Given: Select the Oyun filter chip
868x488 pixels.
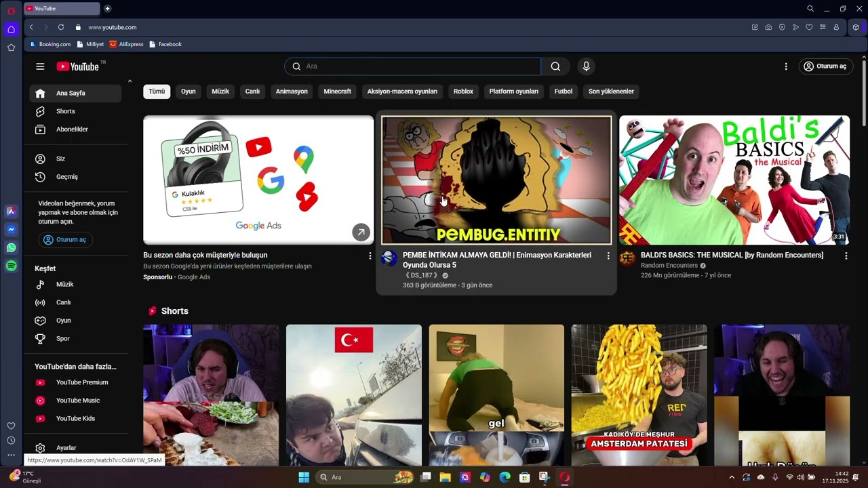Looking at the screenshot, I should tap(188, 91).
